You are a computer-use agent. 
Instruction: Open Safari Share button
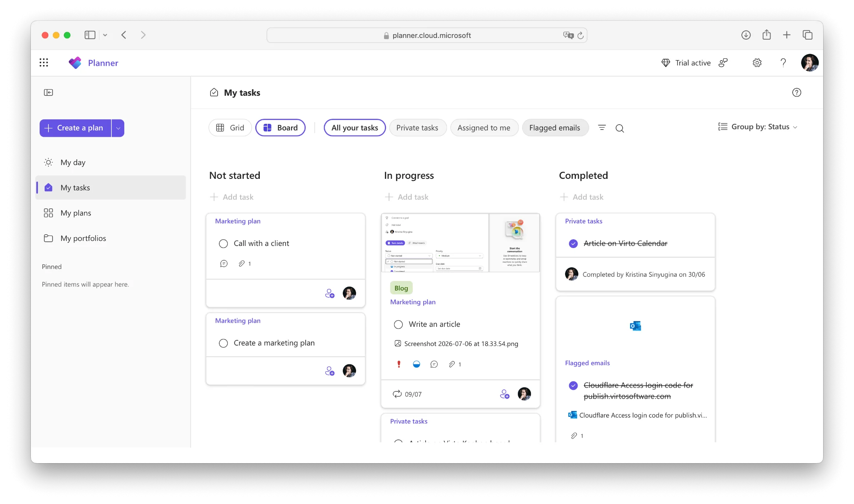766,35
